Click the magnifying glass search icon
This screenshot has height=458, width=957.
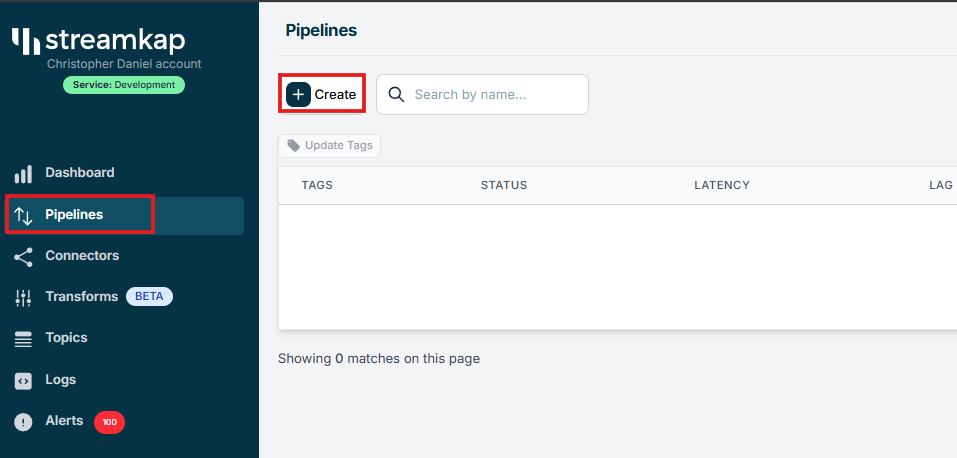(397, 95)
